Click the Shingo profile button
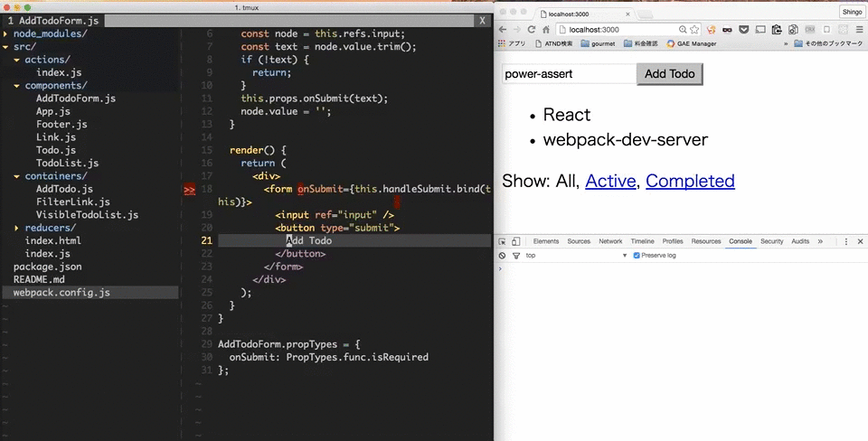868x441 pixels. 852,12
